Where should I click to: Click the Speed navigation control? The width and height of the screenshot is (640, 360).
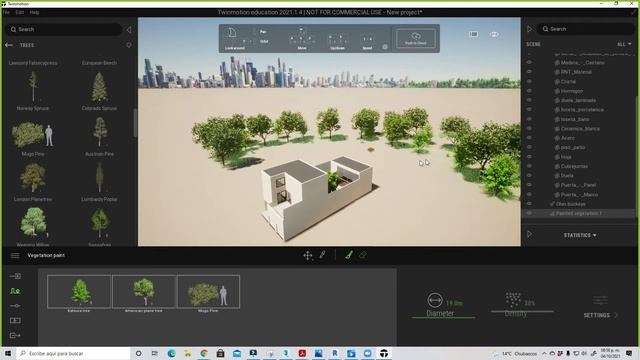367,42
